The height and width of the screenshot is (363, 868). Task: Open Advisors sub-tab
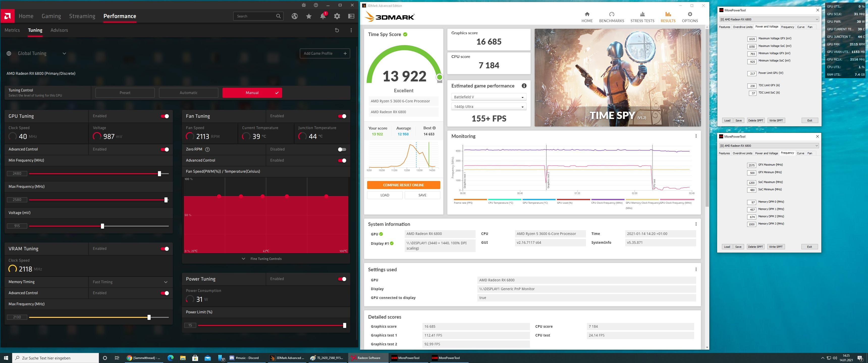pyautogui.click(x=59, y=30)
